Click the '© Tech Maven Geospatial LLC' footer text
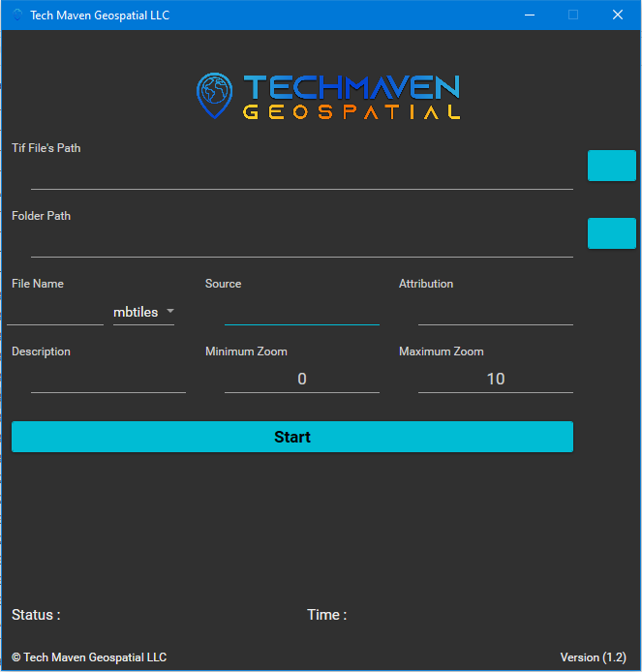The height and width of the screenshot is (672, 642). [x=89, y=657]
